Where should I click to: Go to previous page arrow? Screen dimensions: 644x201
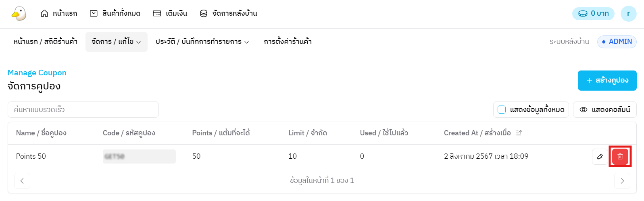point(22,181)
